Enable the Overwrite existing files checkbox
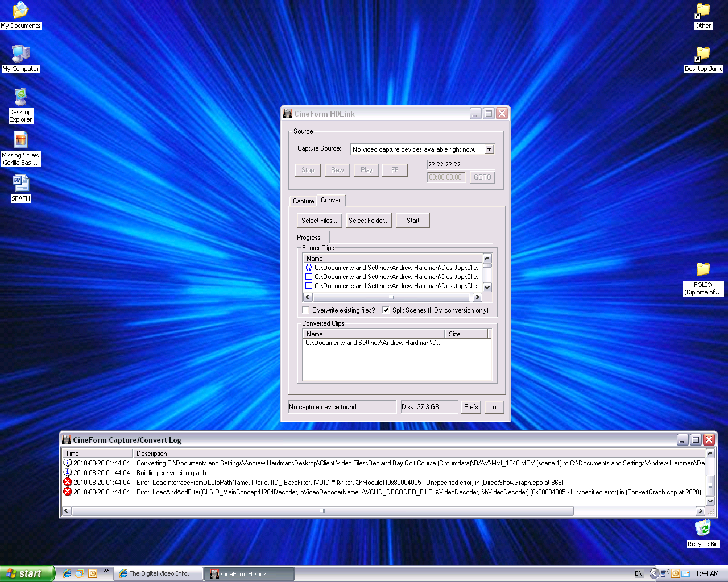The height and width of the screenshot is (582, 728). pos(306,310)
